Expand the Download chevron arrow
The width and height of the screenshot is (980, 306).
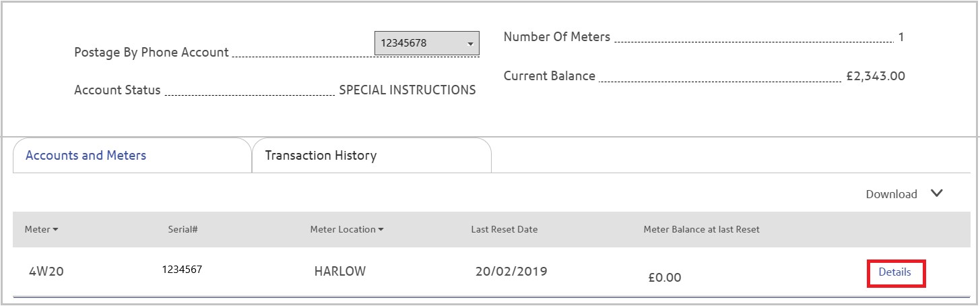pyautogui.click(x=936, y=193)
